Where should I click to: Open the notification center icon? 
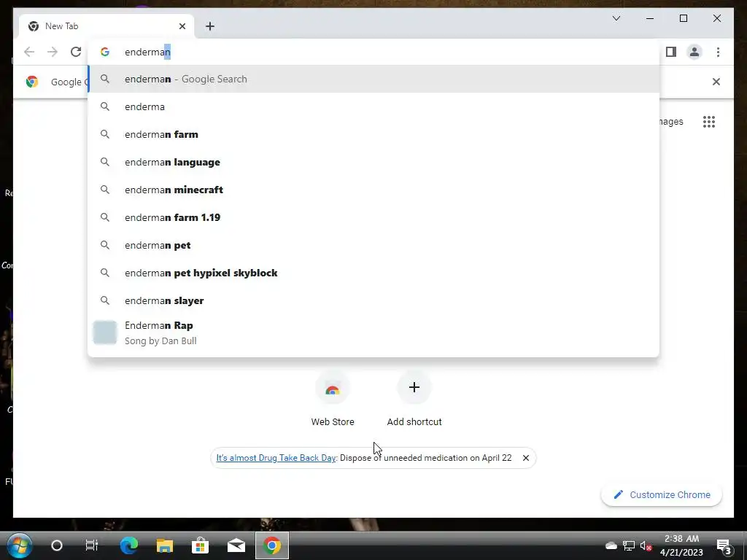click(724, 546)
